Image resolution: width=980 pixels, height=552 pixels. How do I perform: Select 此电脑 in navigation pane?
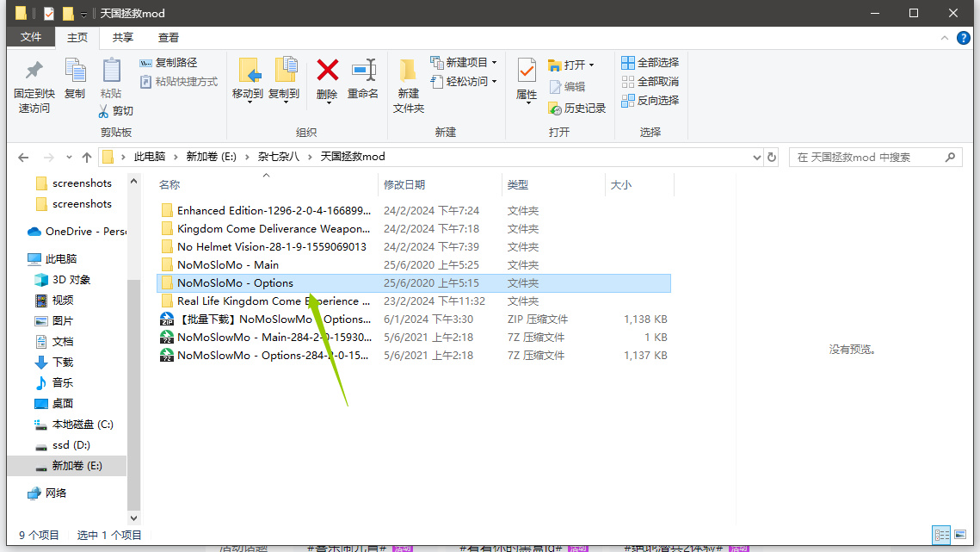click(52, 258)
